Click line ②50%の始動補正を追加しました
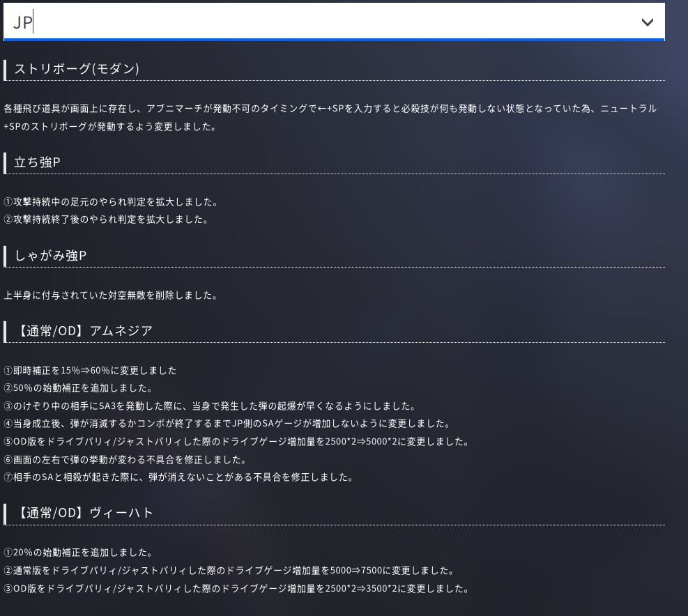688x616 pixels. [78, 388]
